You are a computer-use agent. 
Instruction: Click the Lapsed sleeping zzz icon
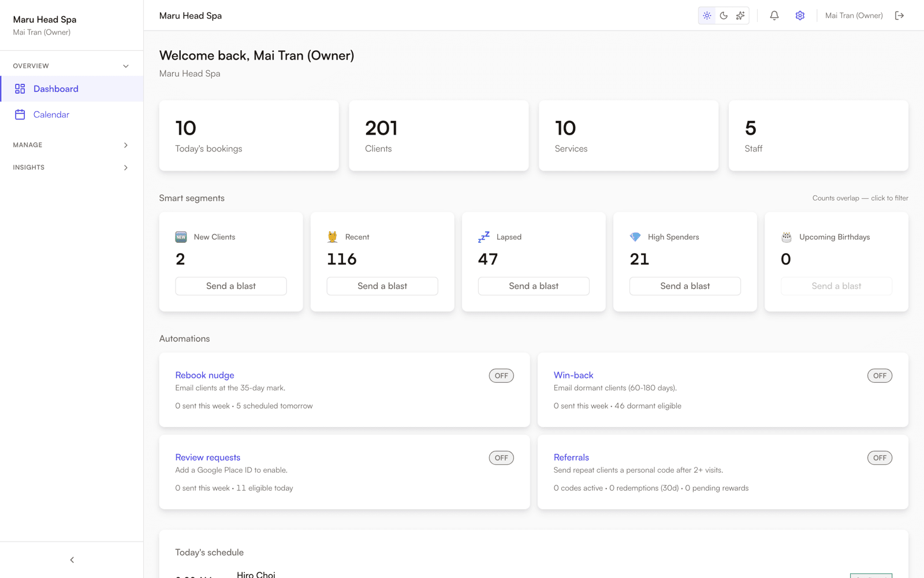pyautogui.click(x=484, y=237)
